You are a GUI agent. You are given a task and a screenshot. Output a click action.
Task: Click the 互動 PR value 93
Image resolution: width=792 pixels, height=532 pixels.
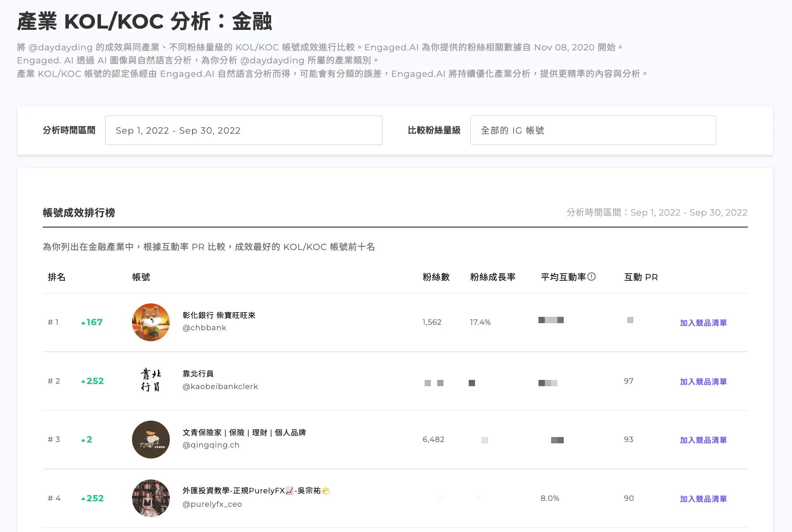click(x=628, y=440)
